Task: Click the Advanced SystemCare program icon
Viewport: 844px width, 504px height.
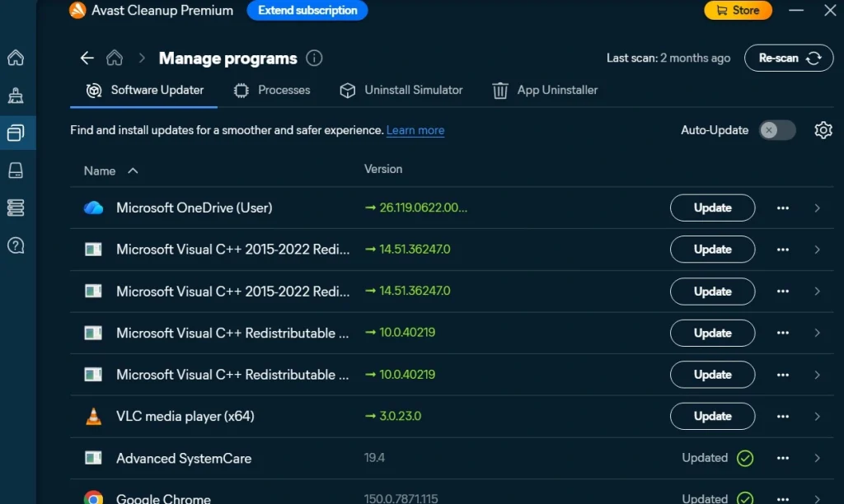Action: pos(93,458)
